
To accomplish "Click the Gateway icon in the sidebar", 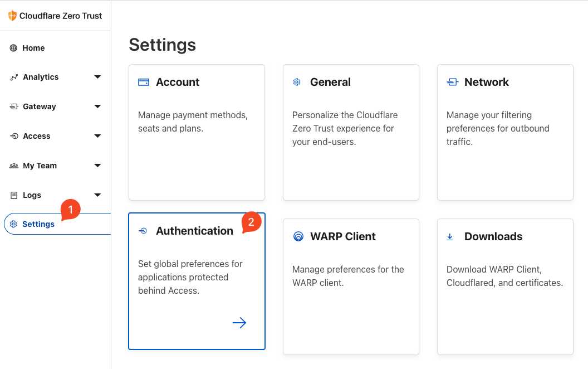I will (14, 106).
